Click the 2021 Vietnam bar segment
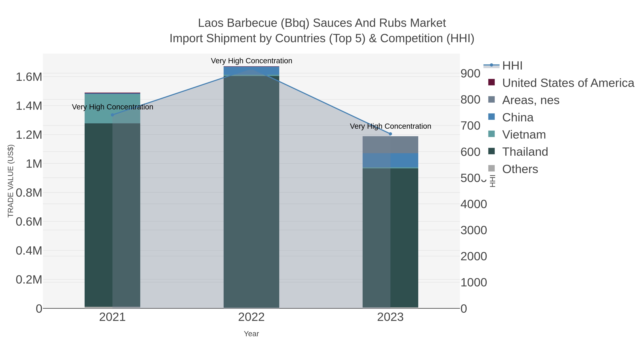 point(113,109)
